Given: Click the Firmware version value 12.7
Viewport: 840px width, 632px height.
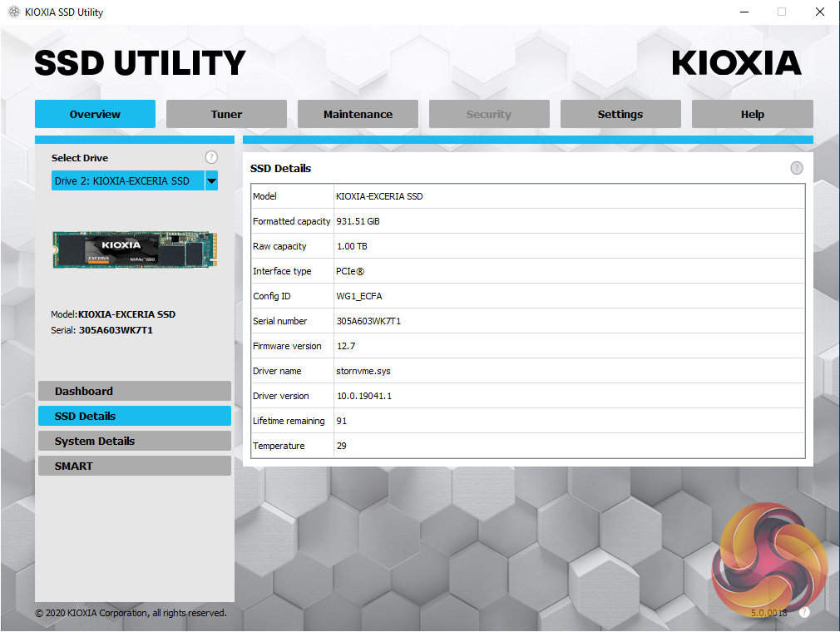Looking at the screenshot, I should (x=346, y=346).
